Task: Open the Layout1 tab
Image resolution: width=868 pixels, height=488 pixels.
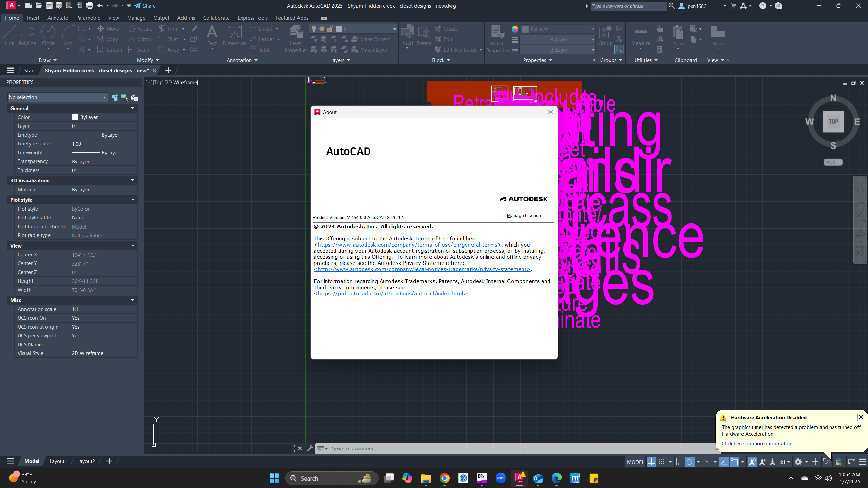Action: point(58,461)
